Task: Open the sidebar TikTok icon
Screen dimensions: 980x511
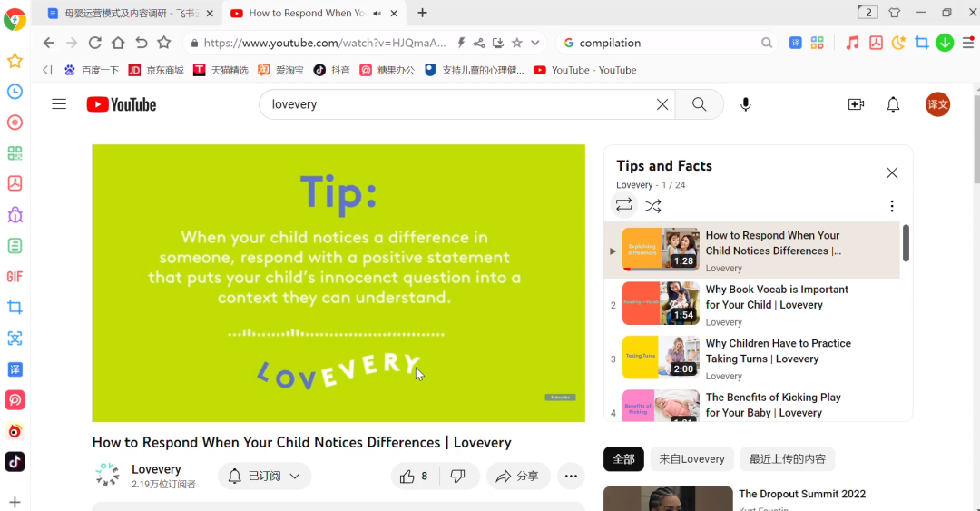Action: coord(15,462)
